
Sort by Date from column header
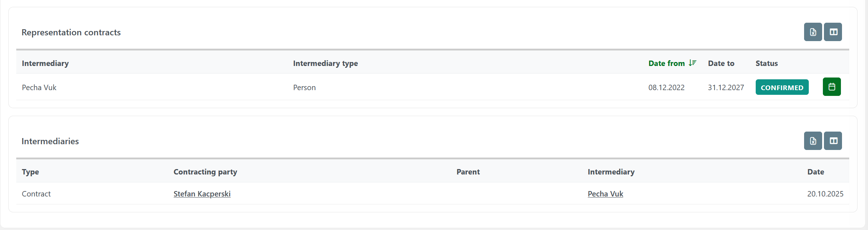(666, 63)
